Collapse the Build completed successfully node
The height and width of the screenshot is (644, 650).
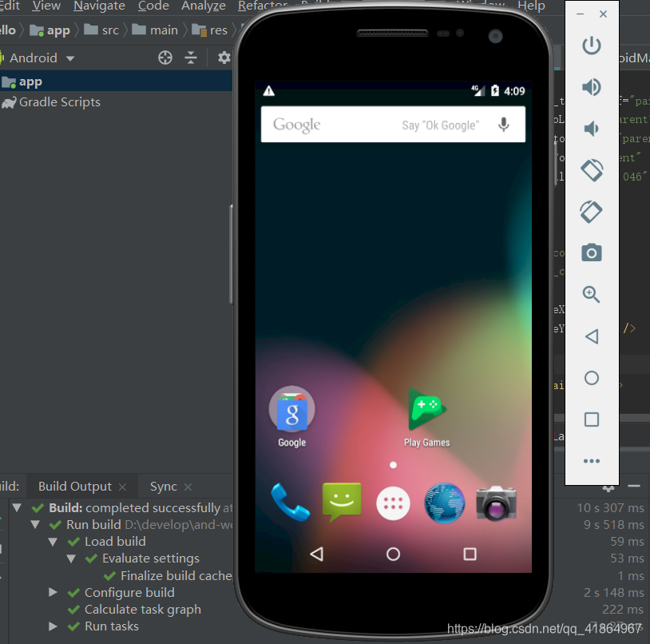click(17, 507)
